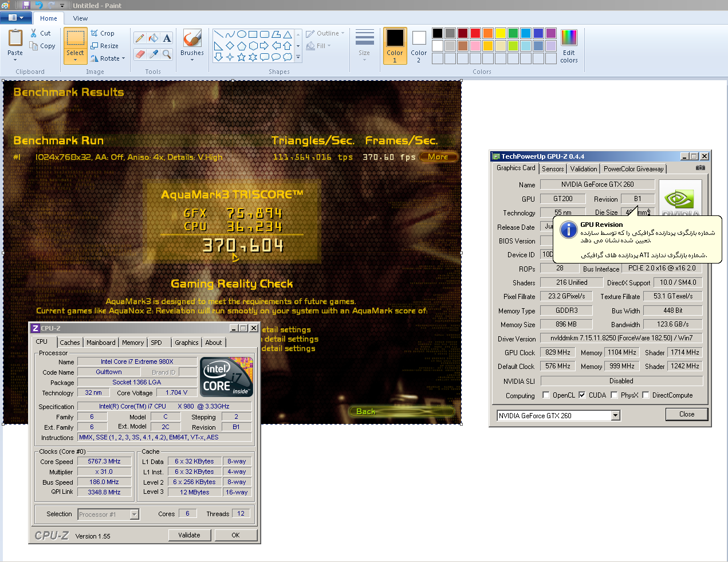
Task: Choose the Right arrow shape
Action: (265, 46)
